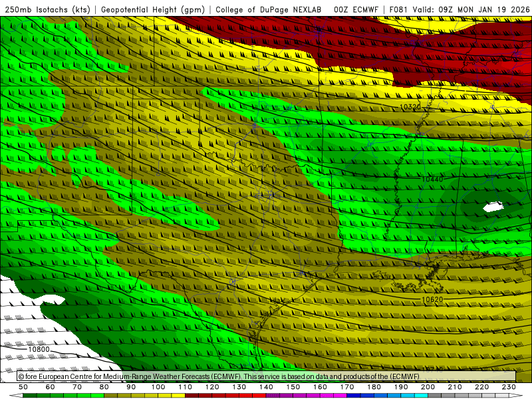Click the 210 label on the colorbar

[x=455, y=387]
